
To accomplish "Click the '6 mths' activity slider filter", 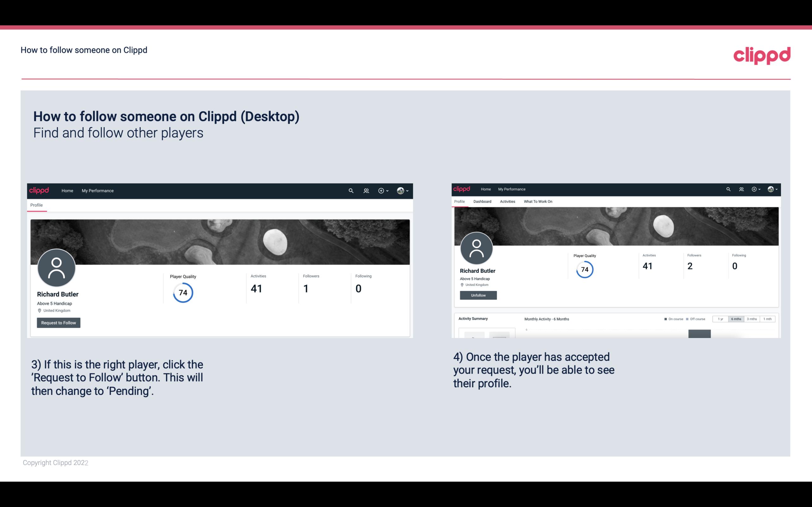I will [x=736, y=319].
